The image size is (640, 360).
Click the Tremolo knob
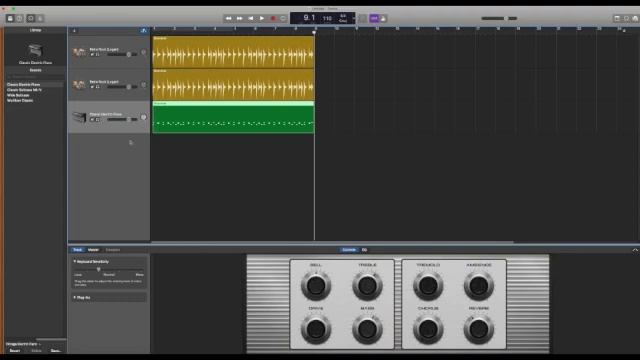(x=428, y=286)
